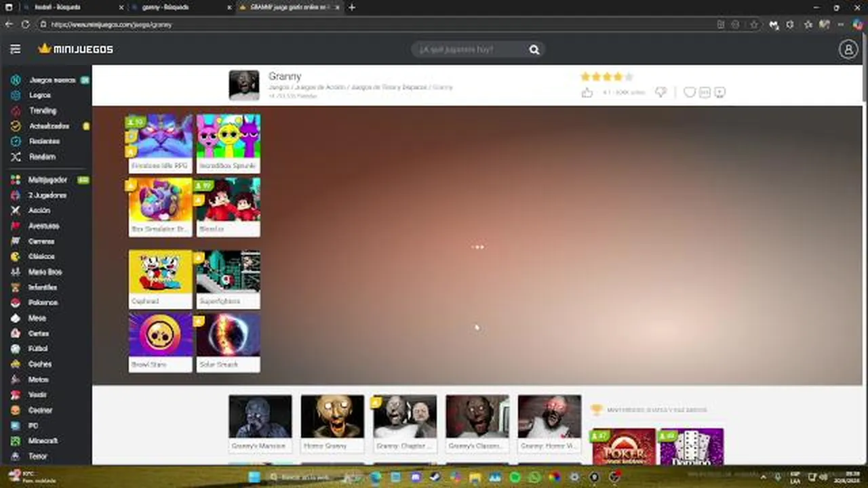Open Trending in sidebar
Screen dimensions: 868x488
(x=43, y=110)
